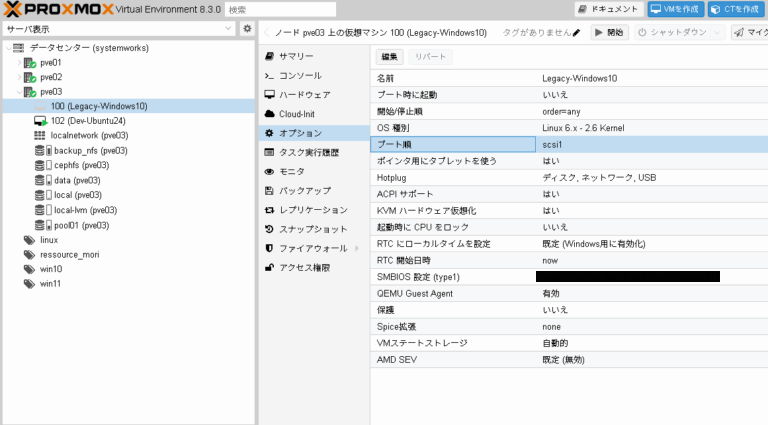
Task: Click the search input field
Action: point(280,9)
